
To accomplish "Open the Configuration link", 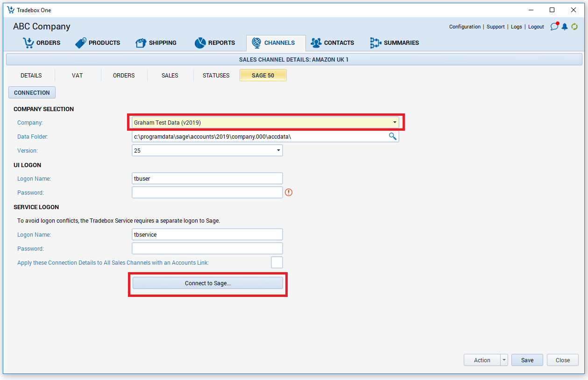I will coord(465,27).
